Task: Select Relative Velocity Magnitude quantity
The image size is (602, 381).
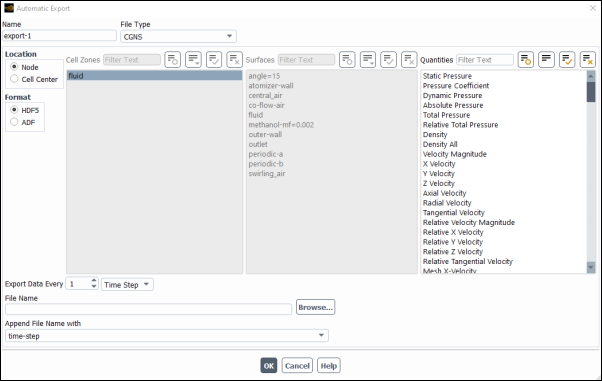Action: click(x=469, y=222)
